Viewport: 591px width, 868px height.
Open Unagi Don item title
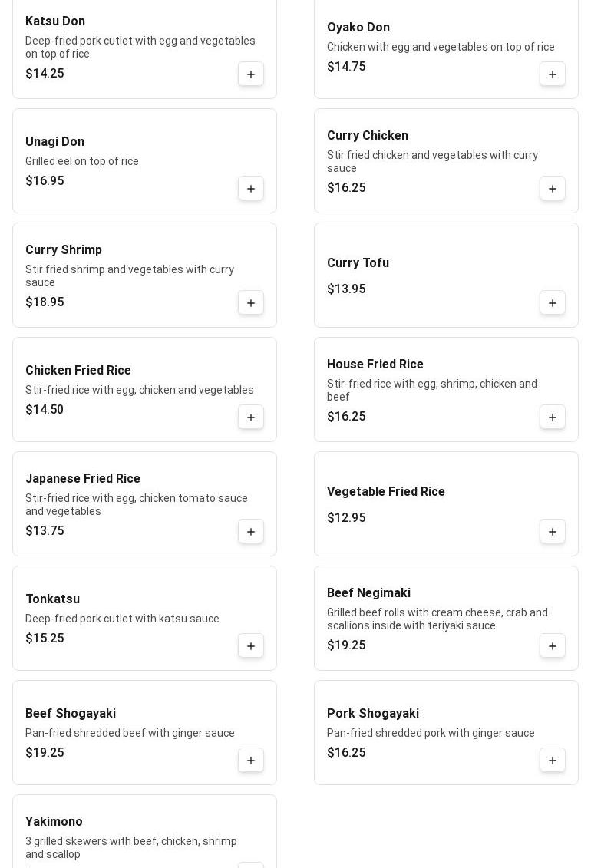click(x=54, y=142)
